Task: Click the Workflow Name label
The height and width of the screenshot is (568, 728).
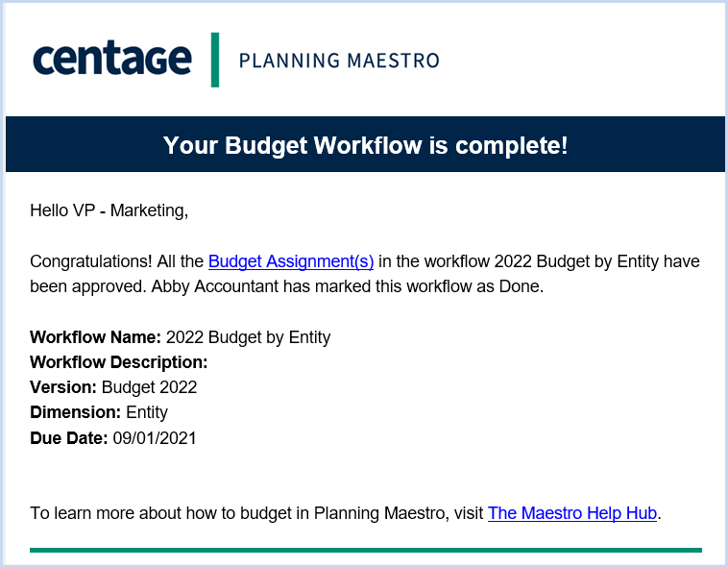Action: pos(95,337)
